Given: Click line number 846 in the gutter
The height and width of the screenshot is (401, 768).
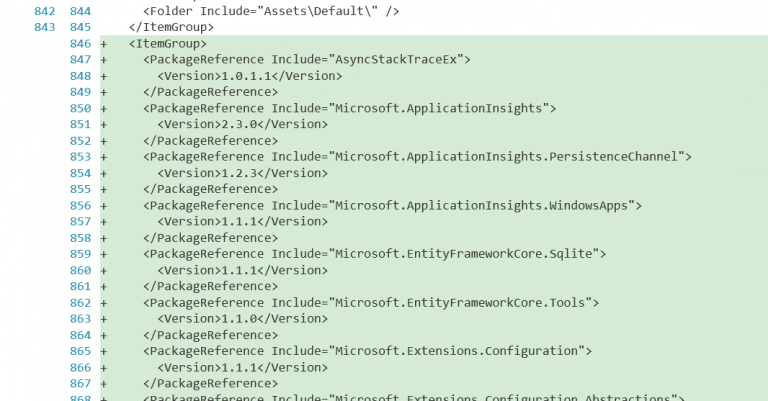Looking at the screenshot, I should coord(80,44).
